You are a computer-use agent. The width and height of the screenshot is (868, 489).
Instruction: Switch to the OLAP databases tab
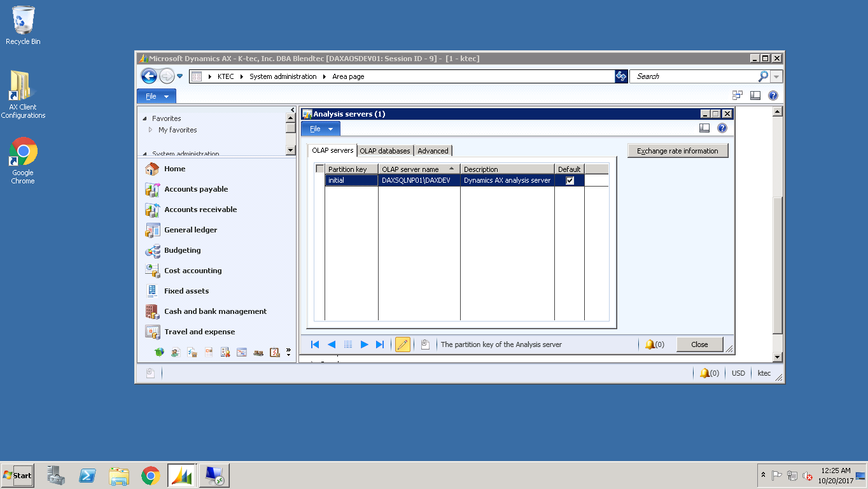point(385,151)
